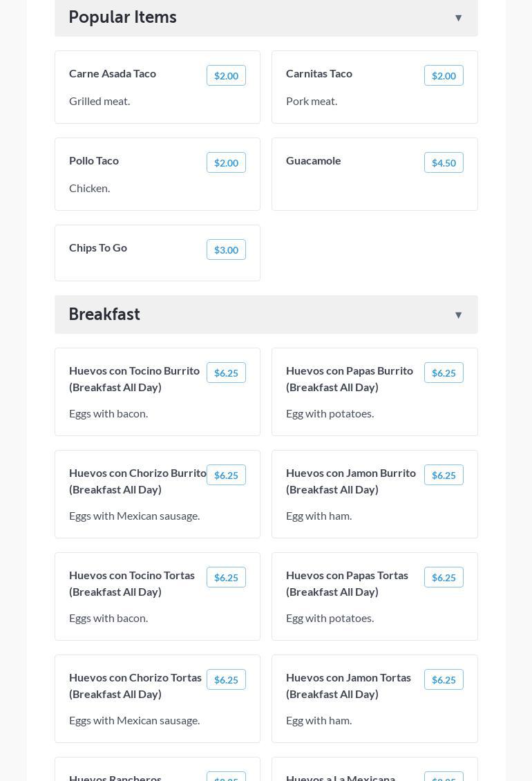Select Huevos con Chorizo Burrito title
This screenshot has width=532, height=781.
click(137, 481)
